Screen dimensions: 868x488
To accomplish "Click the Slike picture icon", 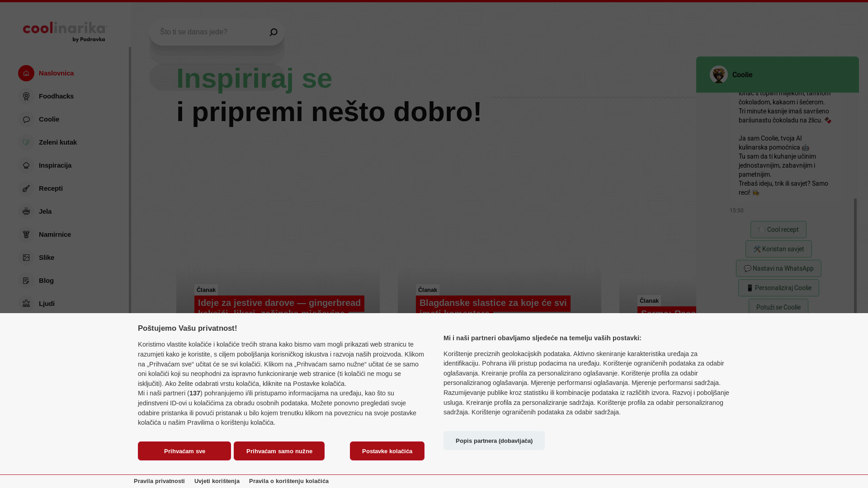I will 26,258.
